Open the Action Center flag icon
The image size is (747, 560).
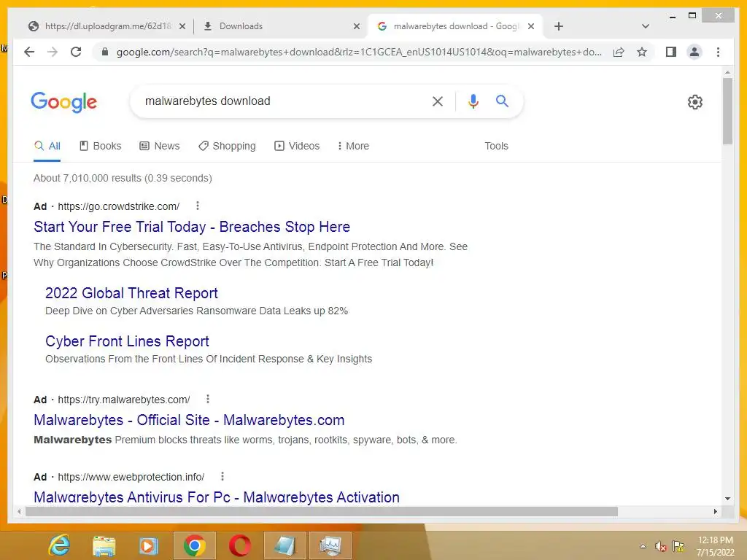coord(678,546)
